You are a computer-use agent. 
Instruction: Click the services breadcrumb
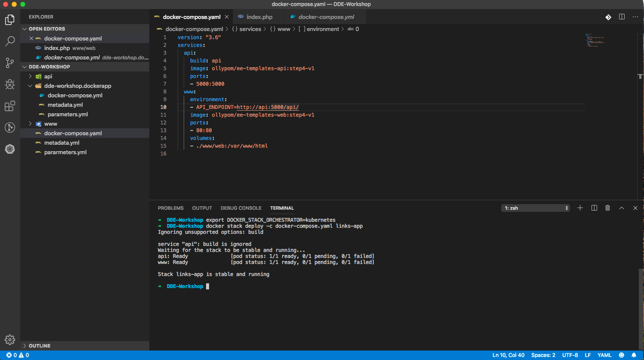[247, 29]
